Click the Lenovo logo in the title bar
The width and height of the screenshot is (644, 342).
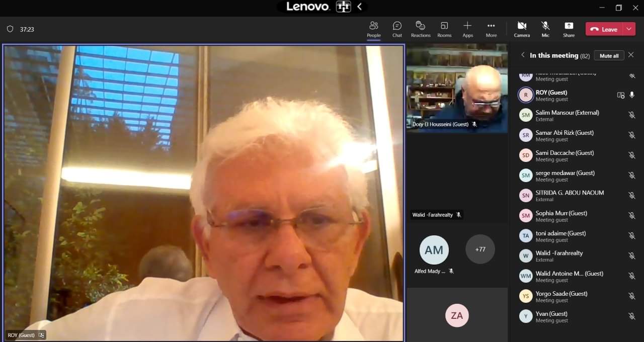pos(308,7)
